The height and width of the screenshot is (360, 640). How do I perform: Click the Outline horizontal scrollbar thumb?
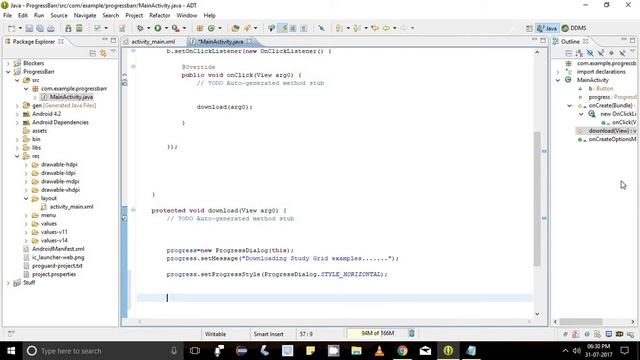[581, 322]
